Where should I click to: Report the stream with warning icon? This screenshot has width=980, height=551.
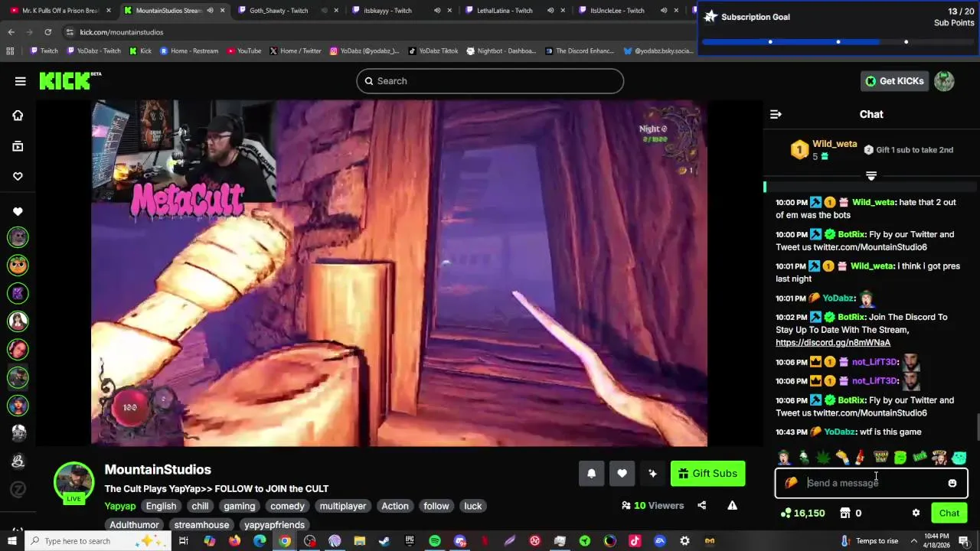(x=732, y=505)
